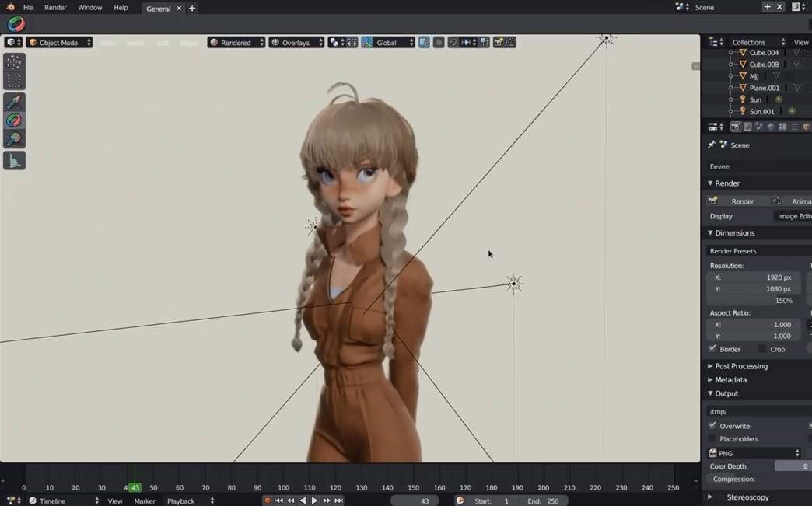Viewport: 812px width, 506px height.
Task: Open the Global orientation dropdown
Action: 394,43
